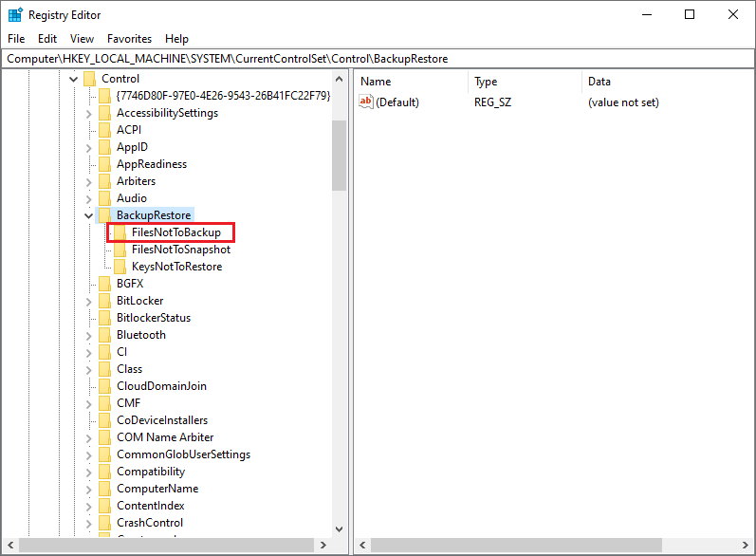This screenshot has width=756, height=556.
Task: Collapse the BackupRestore key
Action: 89,215
